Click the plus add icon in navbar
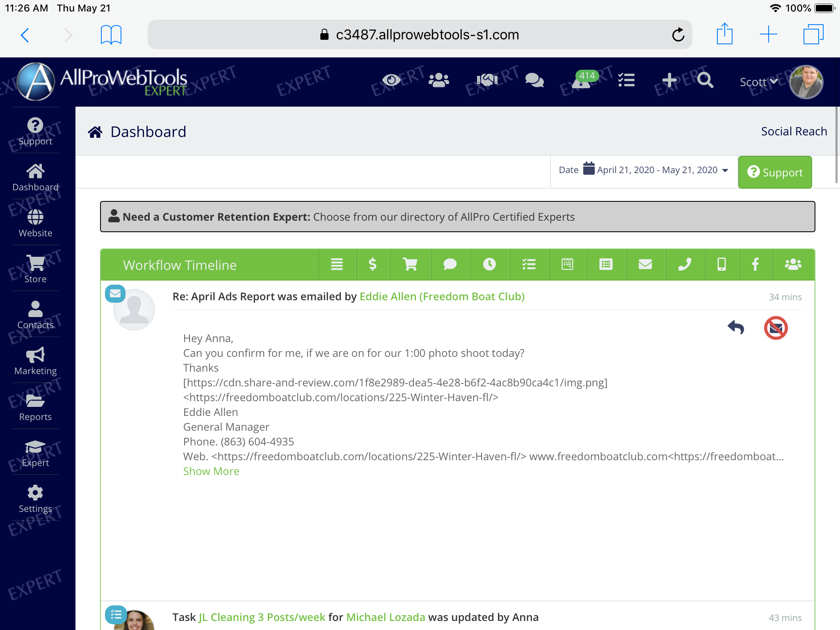The height and width of the screenshot is (630, 840). tap(669, 80)
